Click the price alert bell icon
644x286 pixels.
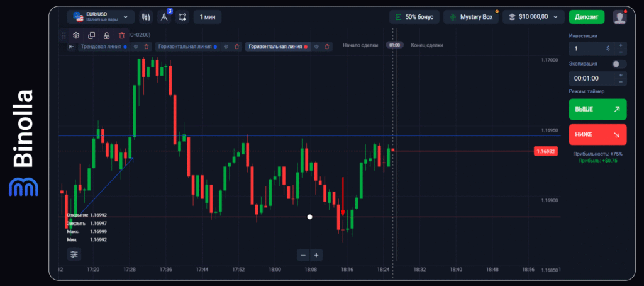click(182, 17)
